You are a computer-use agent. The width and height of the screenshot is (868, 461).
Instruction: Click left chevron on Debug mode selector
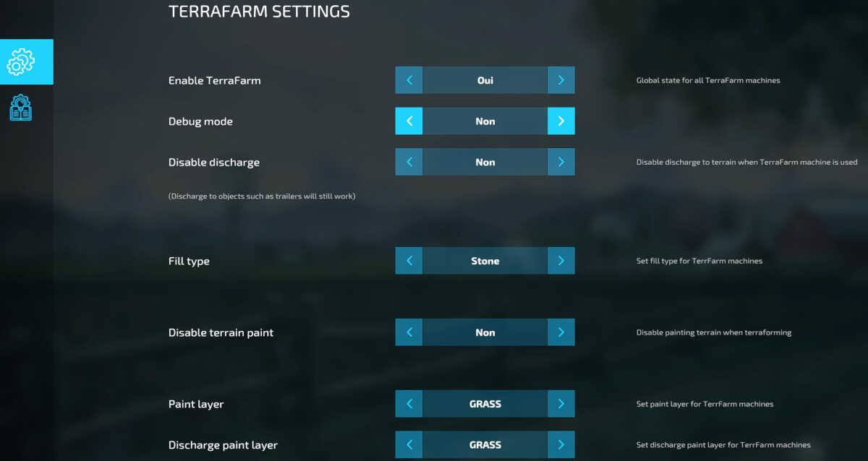(409, 121)
